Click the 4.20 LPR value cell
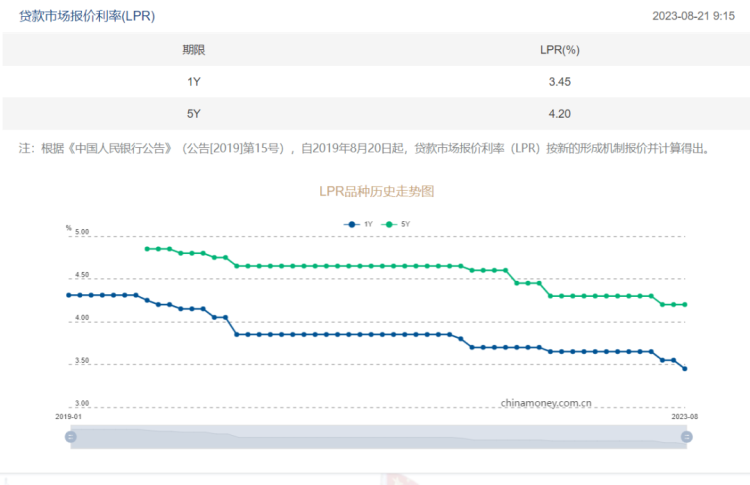The width and height of the screenshot is (750, 485). coord(559,114)
